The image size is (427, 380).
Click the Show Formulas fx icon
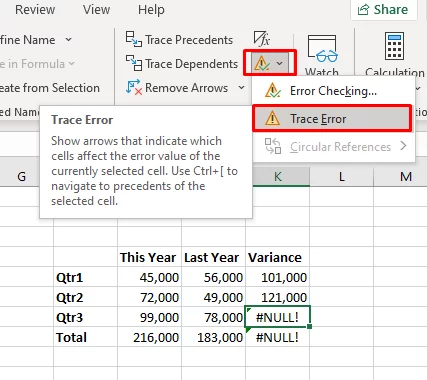tap(262, 39)
